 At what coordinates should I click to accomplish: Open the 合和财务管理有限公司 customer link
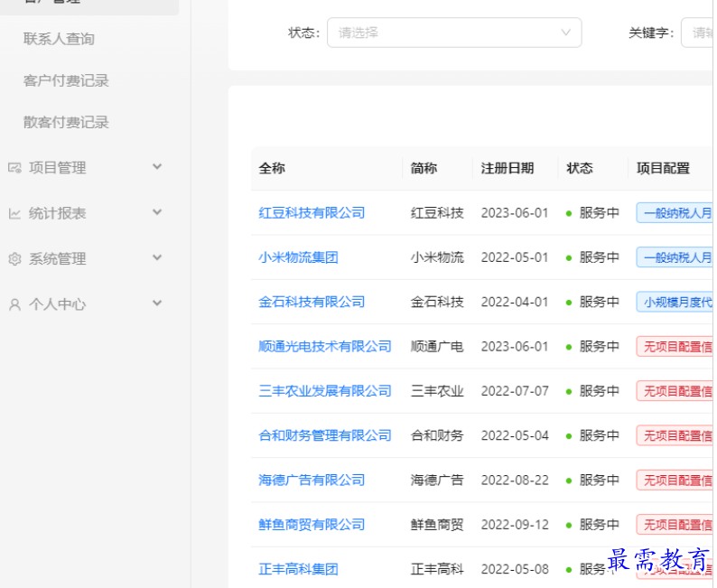325,435
